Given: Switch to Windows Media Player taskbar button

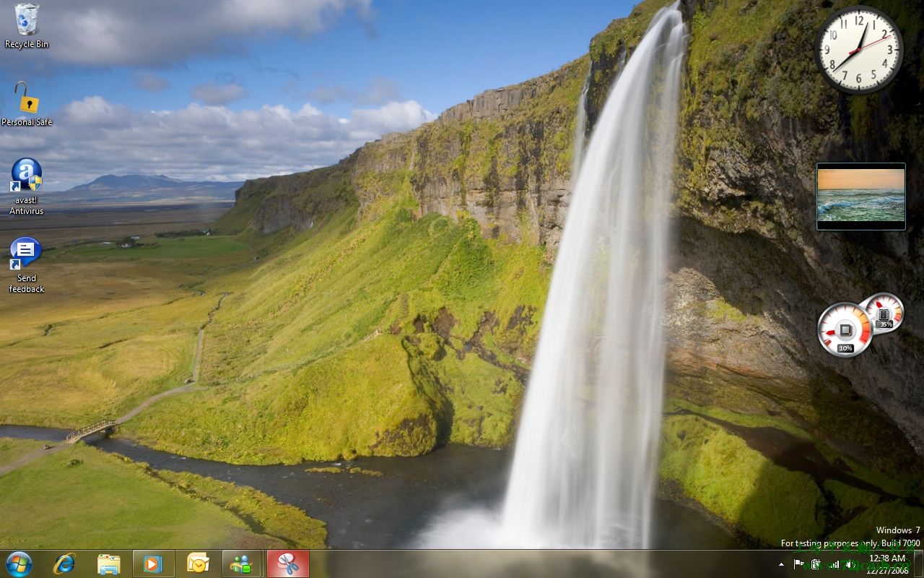Looking at the screenshot, I should coord(154,564).
